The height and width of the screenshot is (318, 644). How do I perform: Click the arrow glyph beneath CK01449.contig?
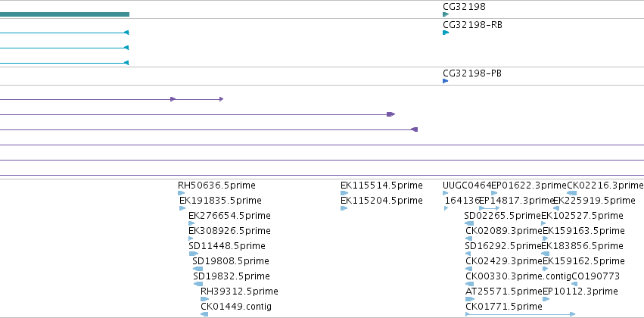click(x=204, y=314)
